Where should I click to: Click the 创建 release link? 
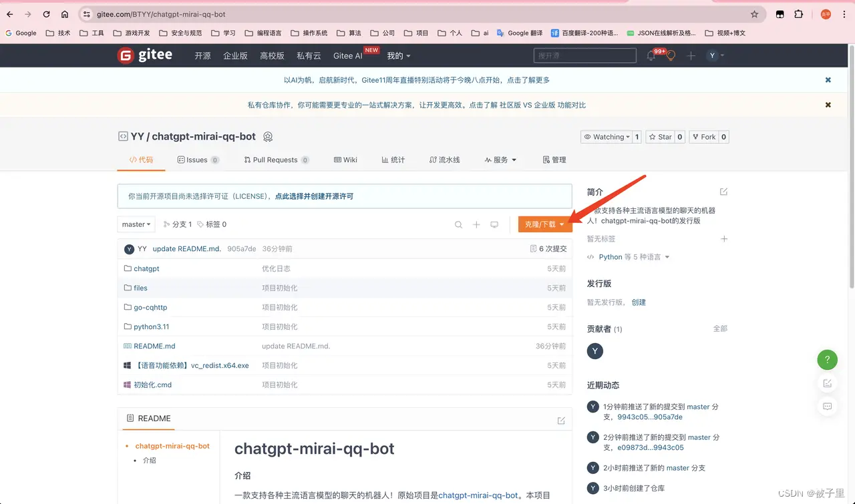[x=639, y=302]
